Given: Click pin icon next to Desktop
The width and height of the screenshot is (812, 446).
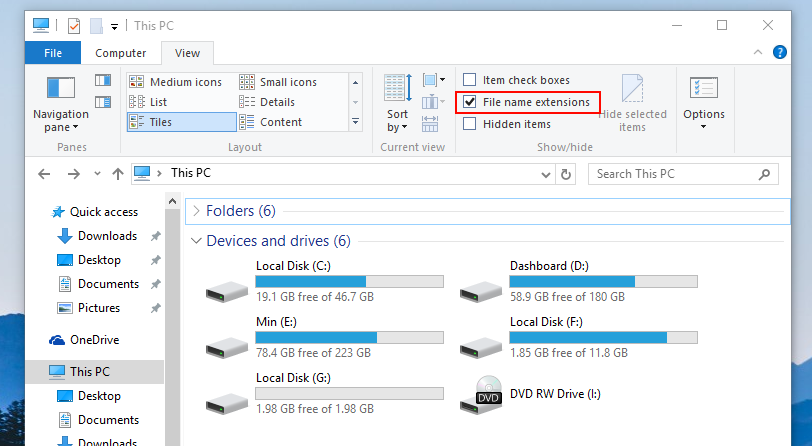Looking at the screenshot, I should click(x=155, y=260).
